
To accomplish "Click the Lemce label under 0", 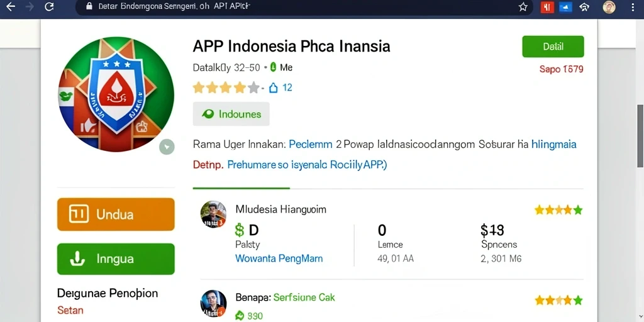I will click(x=390, y=245).
